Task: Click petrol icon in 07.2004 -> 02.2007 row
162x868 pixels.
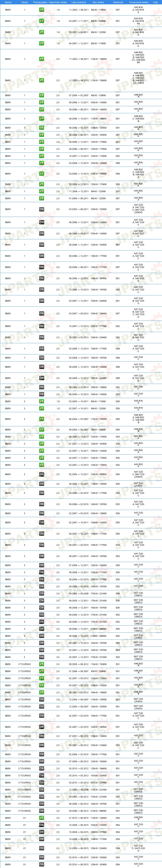Action: 41,95
